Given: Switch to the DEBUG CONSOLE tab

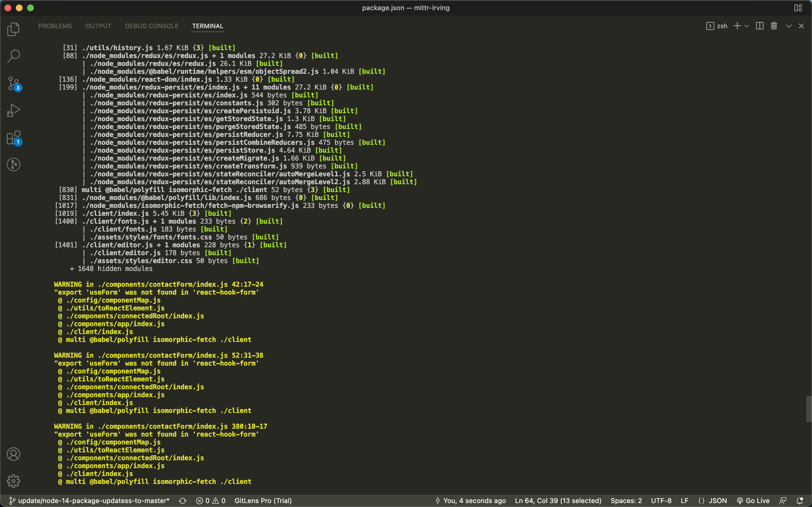Looking at the screenshot, I should pos(152,26).
